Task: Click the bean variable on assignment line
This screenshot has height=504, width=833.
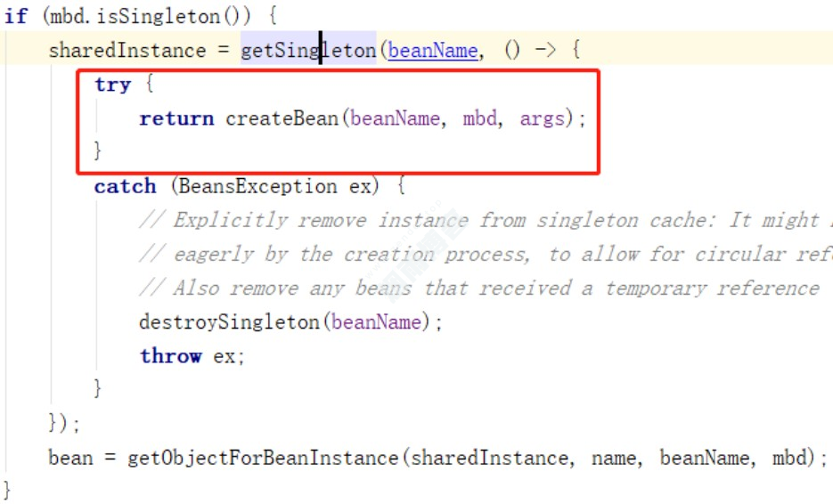Action: pyautogui.click(x=70, y=458)
